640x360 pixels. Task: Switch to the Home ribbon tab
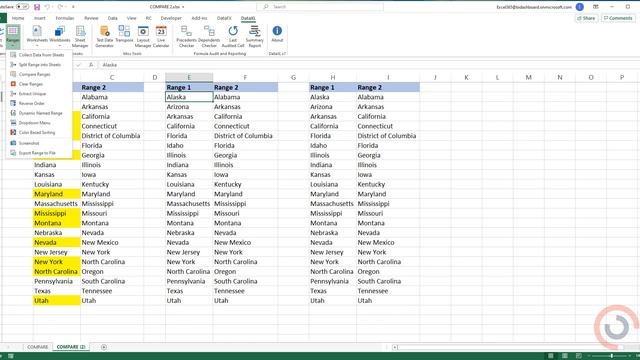point(18,18)
